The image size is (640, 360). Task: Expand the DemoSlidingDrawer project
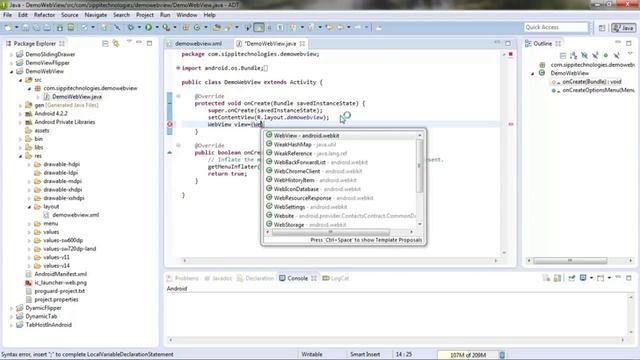pyautogui.click(x=11, y=54)
